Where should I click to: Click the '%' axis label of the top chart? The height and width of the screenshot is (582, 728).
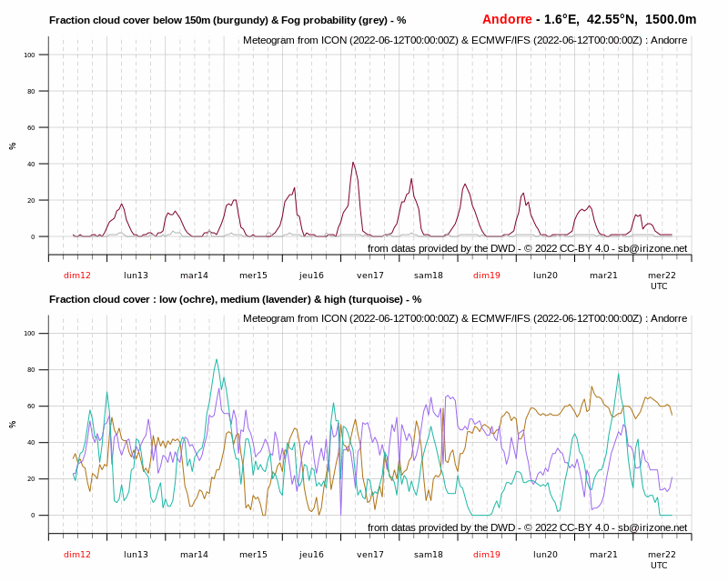13,145
